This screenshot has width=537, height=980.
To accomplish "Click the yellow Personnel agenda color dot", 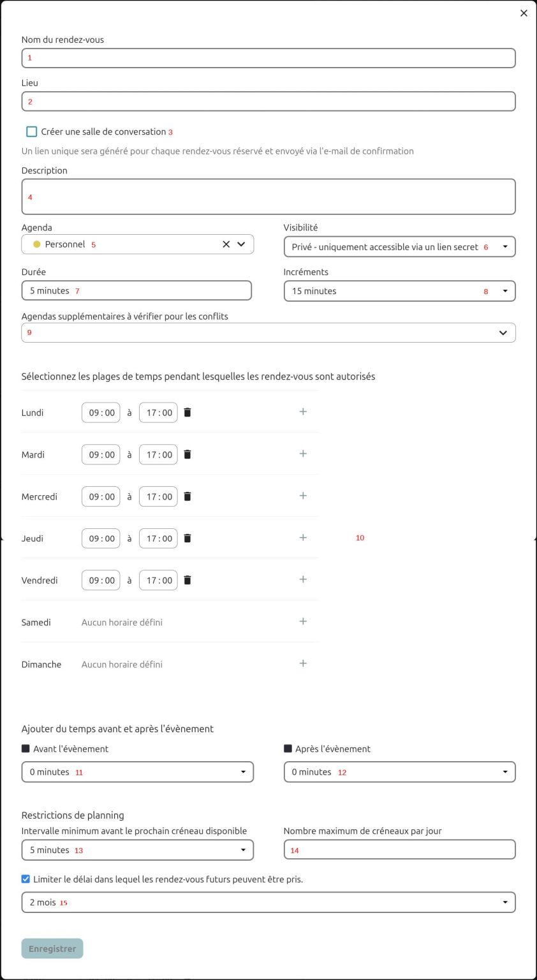I will pos(37,244).
